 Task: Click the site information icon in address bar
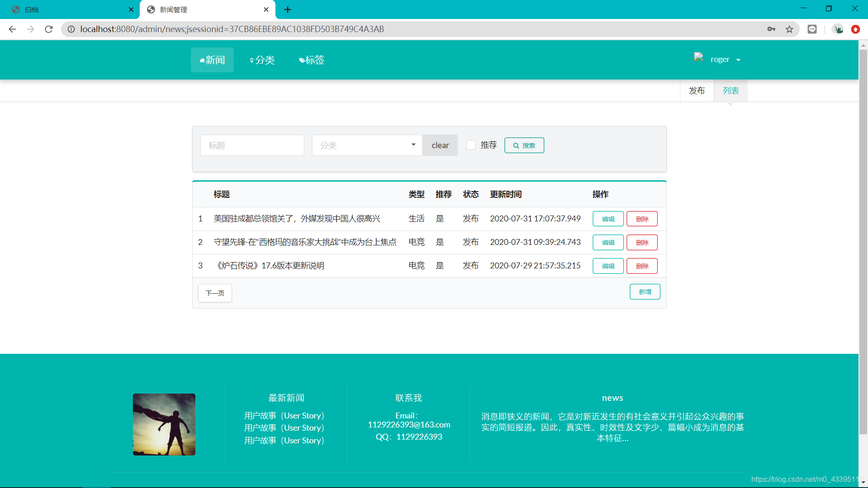71,29
